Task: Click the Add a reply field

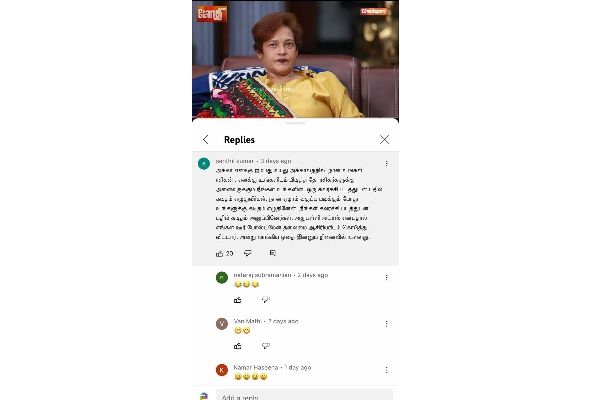Action: (304, 395)
